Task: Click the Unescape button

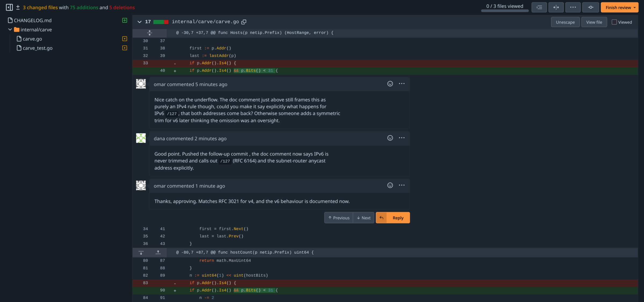Action: click(565, 22)
